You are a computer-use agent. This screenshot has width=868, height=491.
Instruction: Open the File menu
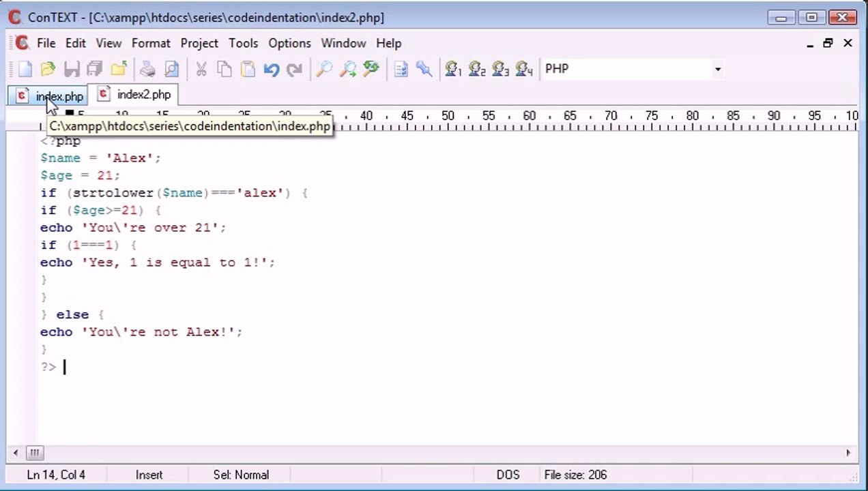pos(46,43)
